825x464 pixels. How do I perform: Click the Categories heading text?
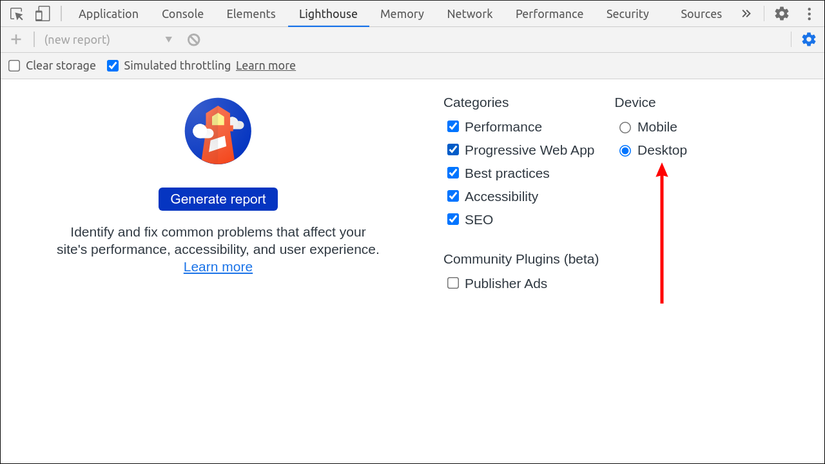476,103
